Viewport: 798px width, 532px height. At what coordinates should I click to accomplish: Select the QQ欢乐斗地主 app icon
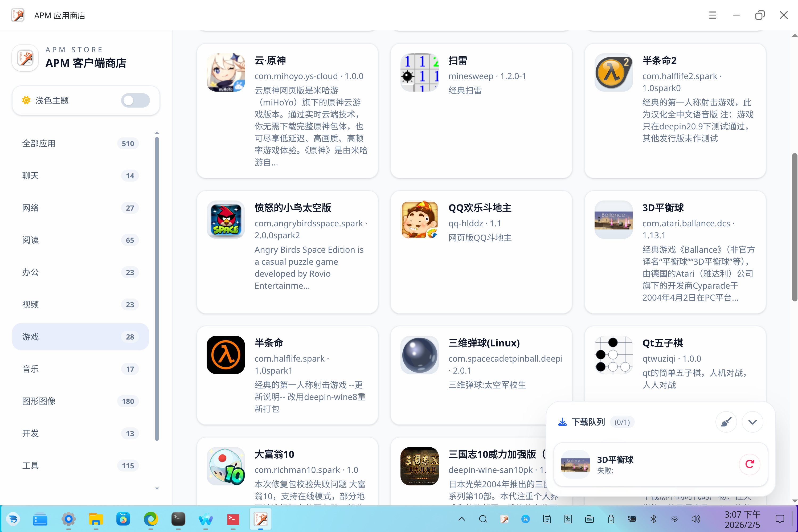point(419,219)
